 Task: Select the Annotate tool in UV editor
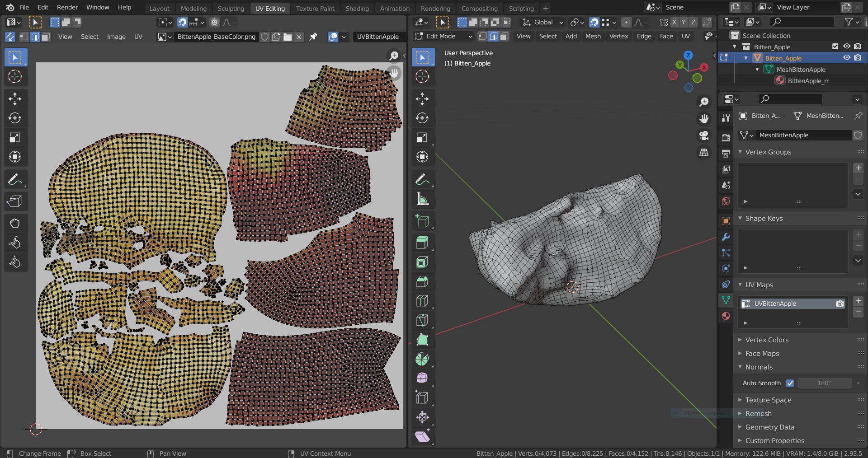coord(15,179)
